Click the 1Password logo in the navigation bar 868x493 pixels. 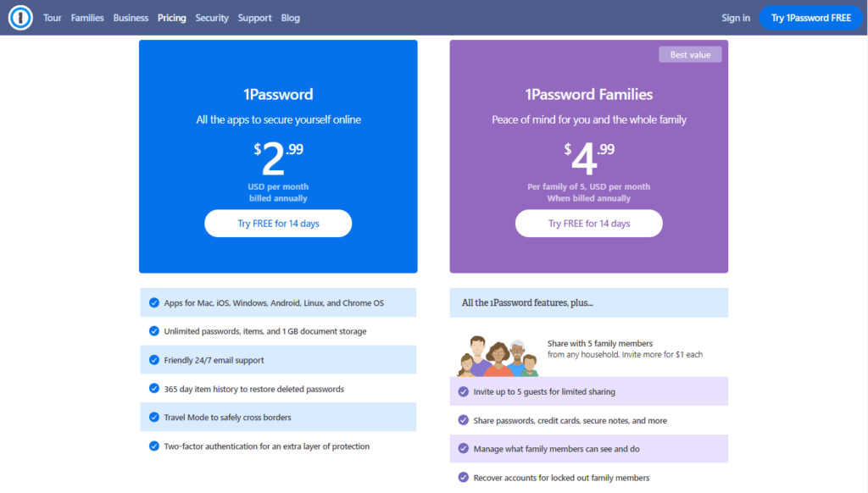coord(20,17)
